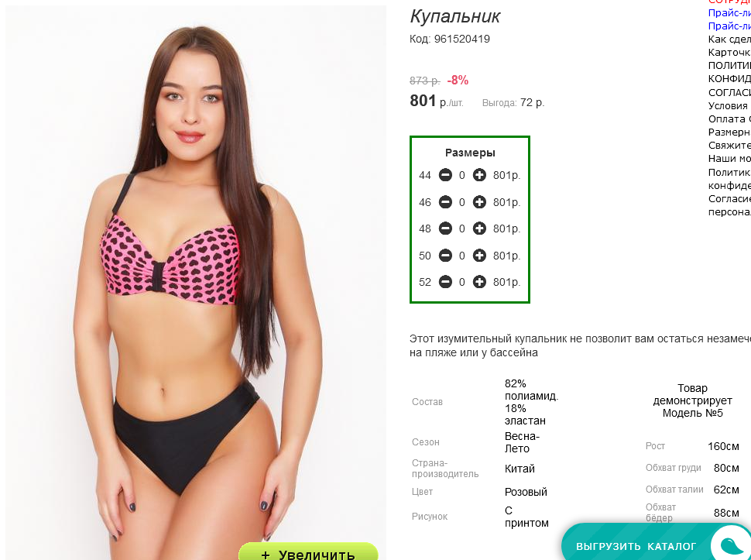The image size is (751, 560).
Task: Increase quantity for size 44
Action: (479, 175)
